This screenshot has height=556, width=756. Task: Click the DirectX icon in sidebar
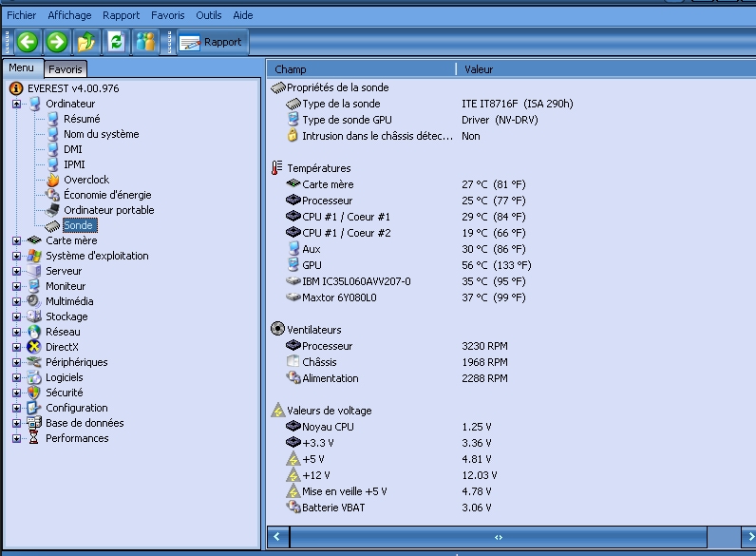(x=35, y=347)
